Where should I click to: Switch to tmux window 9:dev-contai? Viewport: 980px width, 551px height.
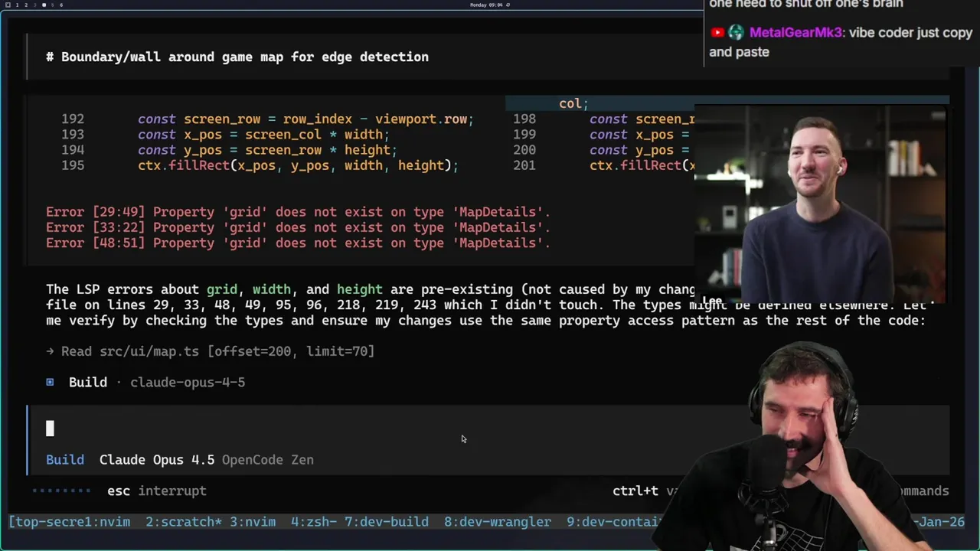[x=614, y=522]
